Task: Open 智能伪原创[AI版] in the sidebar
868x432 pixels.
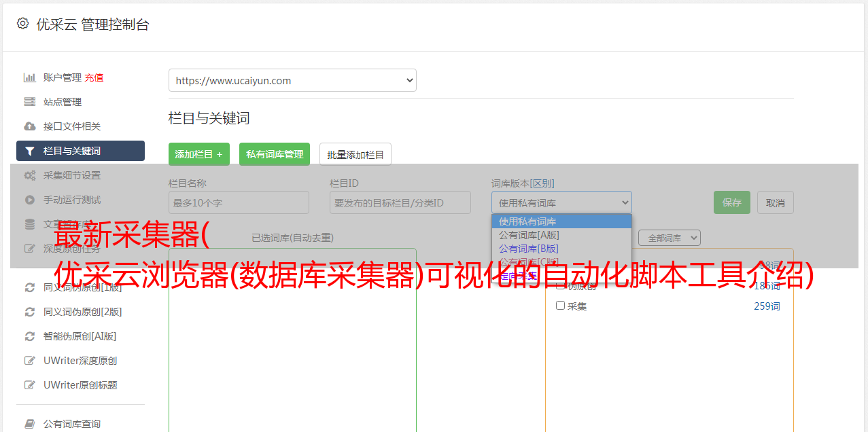Action: (x=80, y=336)
